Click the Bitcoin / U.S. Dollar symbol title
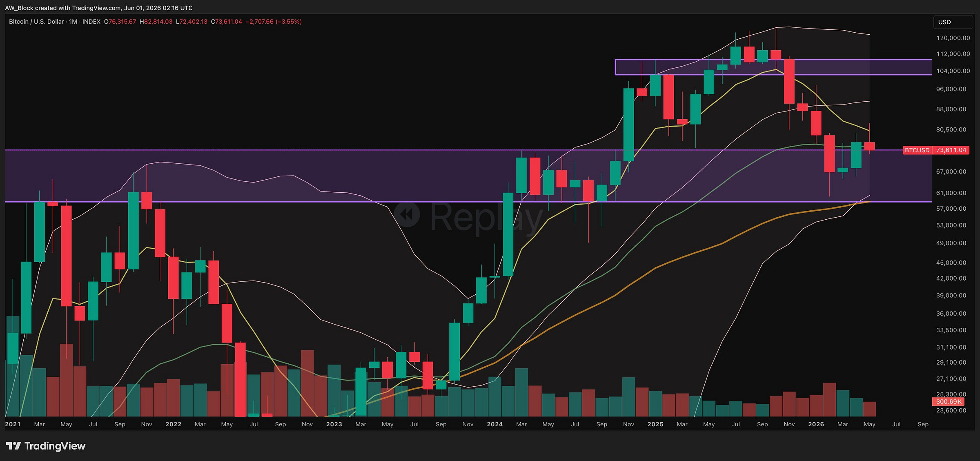The height and width of the screenshot is (461, 980). [36, 22]
